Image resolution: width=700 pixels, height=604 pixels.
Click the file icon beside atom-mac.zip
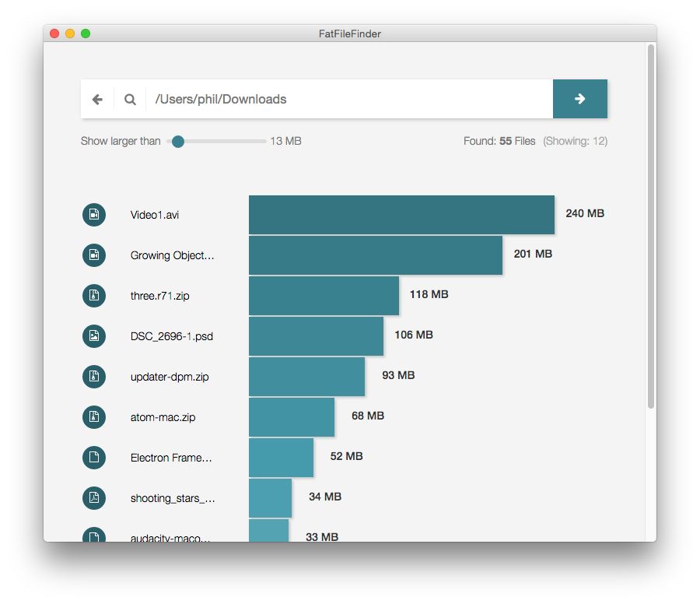coord(93,417)
